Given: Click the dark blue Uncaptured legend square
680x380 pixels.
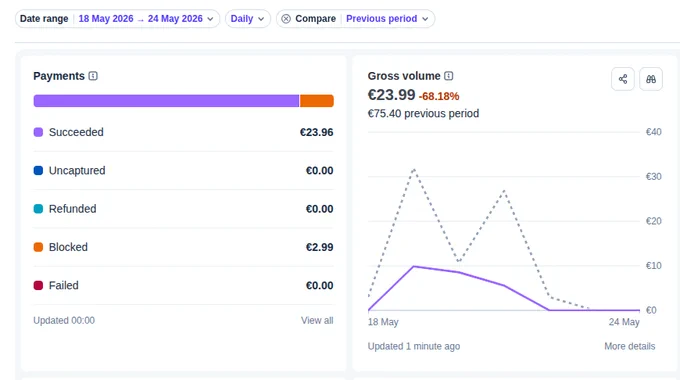Looking at the screenshot, I should 38,170.
